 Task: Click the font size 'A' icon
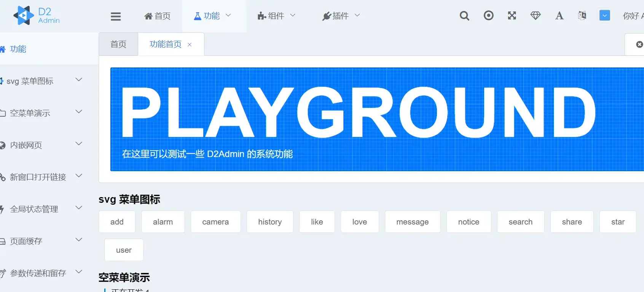click(559, 16)
